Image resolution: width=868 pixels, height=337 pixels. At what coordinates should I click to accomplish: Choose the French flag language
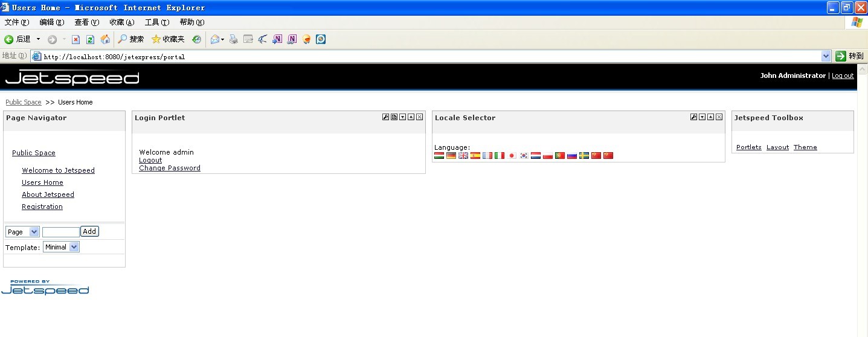[x=487, y=156]
